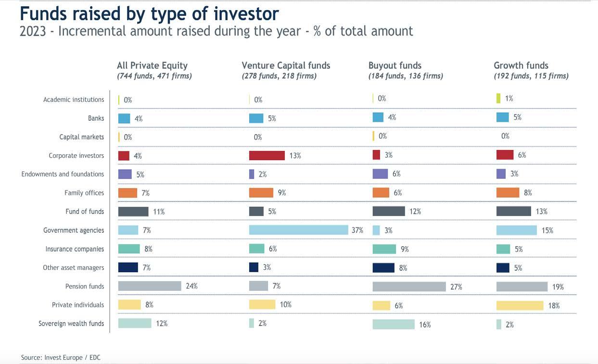Screen dimensions: 598x364
Task: Click the "Academic institutions" row label
Action: coord(74,100)
